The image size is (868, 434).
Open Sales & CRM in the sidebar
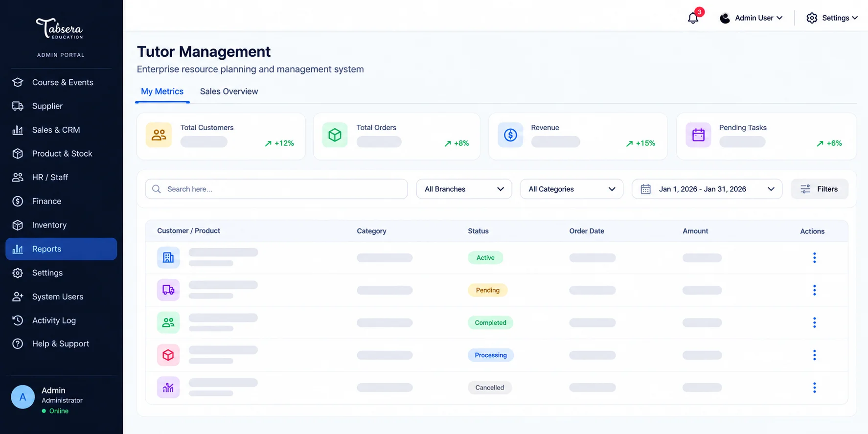coord(61,130)
